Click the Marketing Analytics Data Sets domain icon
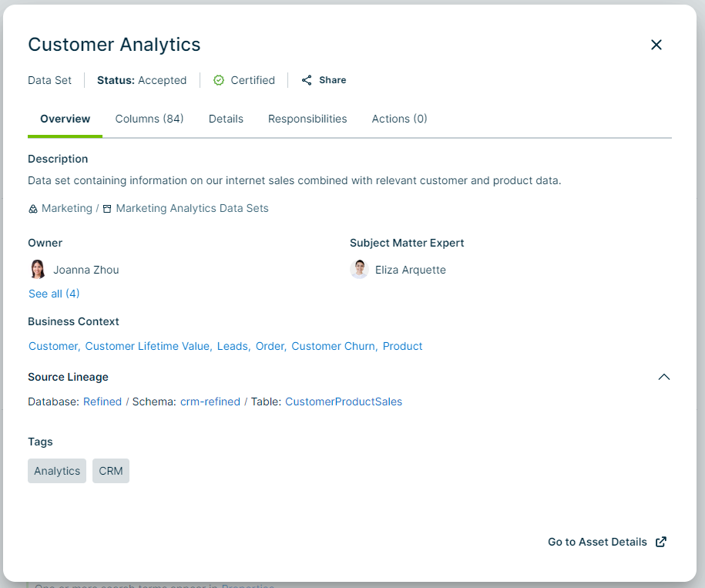Image resolution: width=705 pixels, height=588 pixels. pyautogui.click(x=107, y=209)
